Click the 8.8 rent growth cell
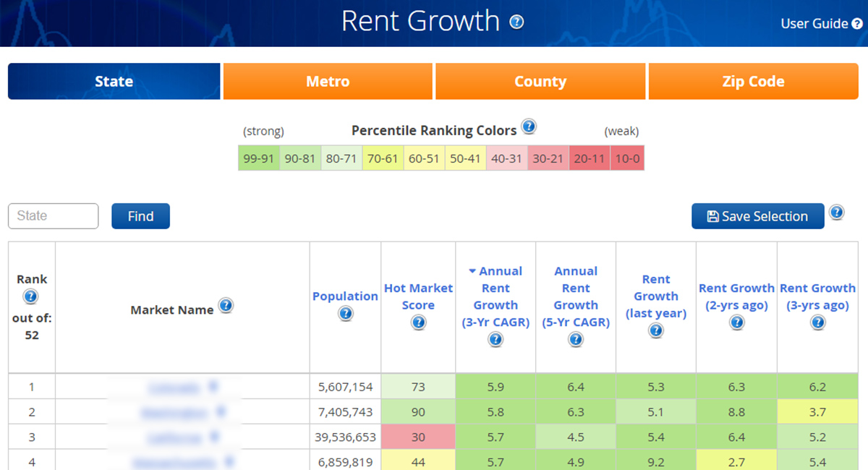 (x=736, y=411)
